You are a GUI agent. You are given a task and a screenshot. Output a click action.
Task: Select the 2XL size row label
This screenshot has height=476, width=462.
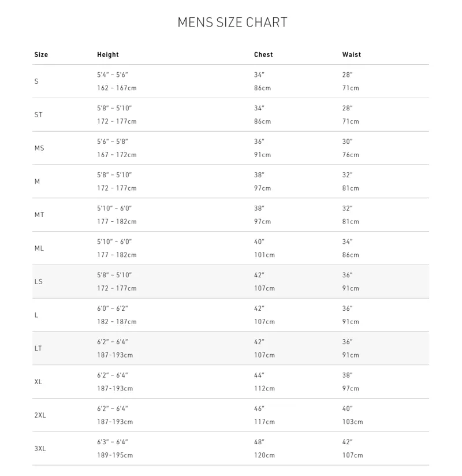pyautogui.click(x=40, y=415)
